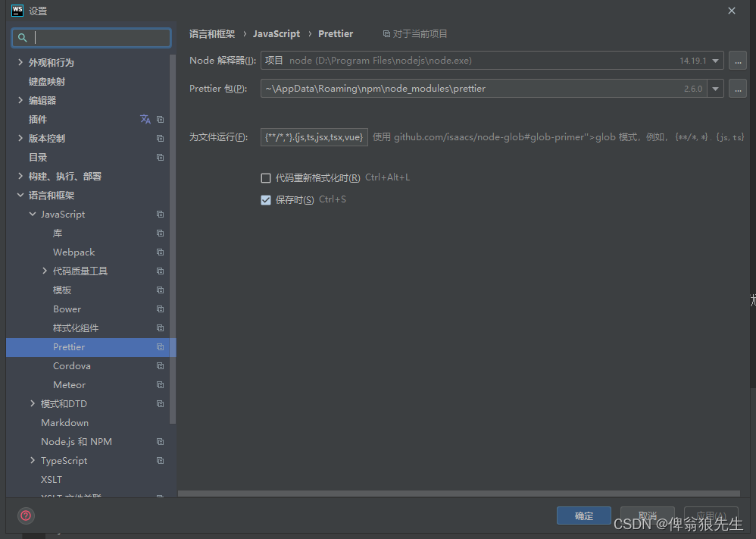Click the project-level icon beside Meteor
Viewport: 756px width, 539px height.
160,384
